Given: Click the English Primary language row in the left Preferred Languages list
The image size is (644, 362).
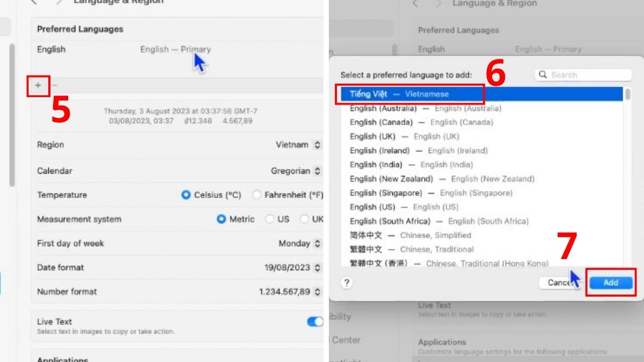Looking at the screenshot, I should 178,49.
